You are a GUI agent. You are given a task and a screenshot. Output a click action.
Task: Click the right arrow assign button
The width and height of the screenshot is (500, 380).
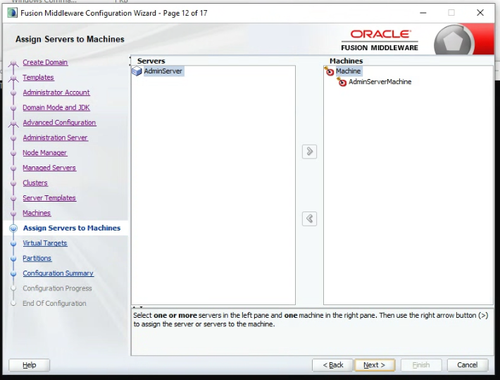(309, 152)
